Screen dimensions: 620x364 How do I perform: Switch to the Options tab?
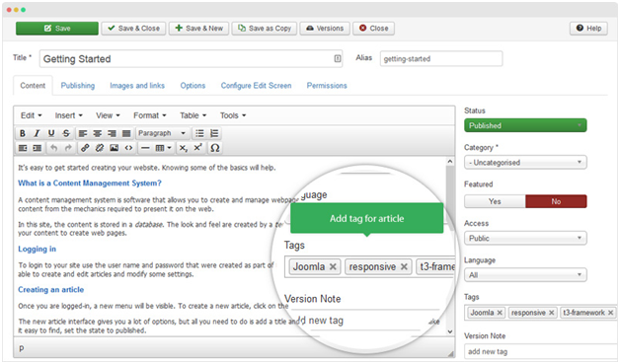tap(193, 86)
